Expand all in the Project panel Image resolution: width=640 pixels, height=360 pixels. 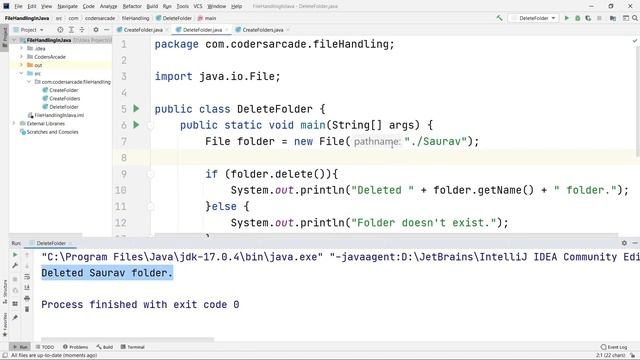pyautogui.click(x=71, y=30)
